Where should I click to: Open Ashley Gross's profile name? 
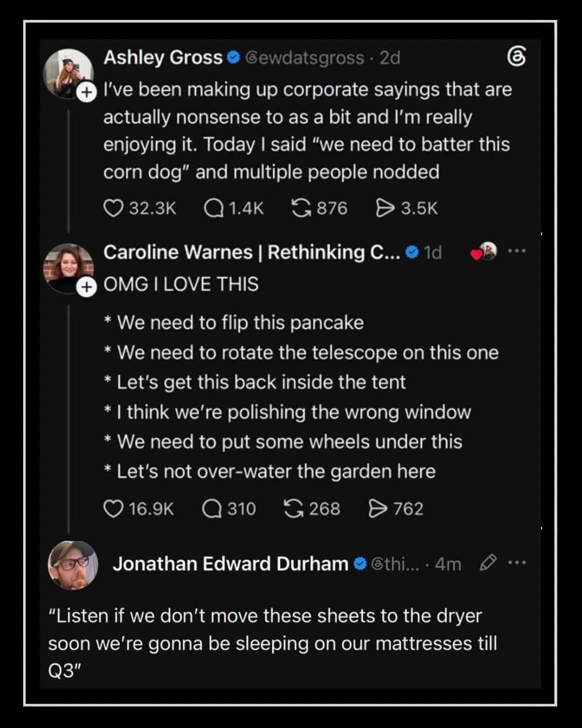click(163, 57)
